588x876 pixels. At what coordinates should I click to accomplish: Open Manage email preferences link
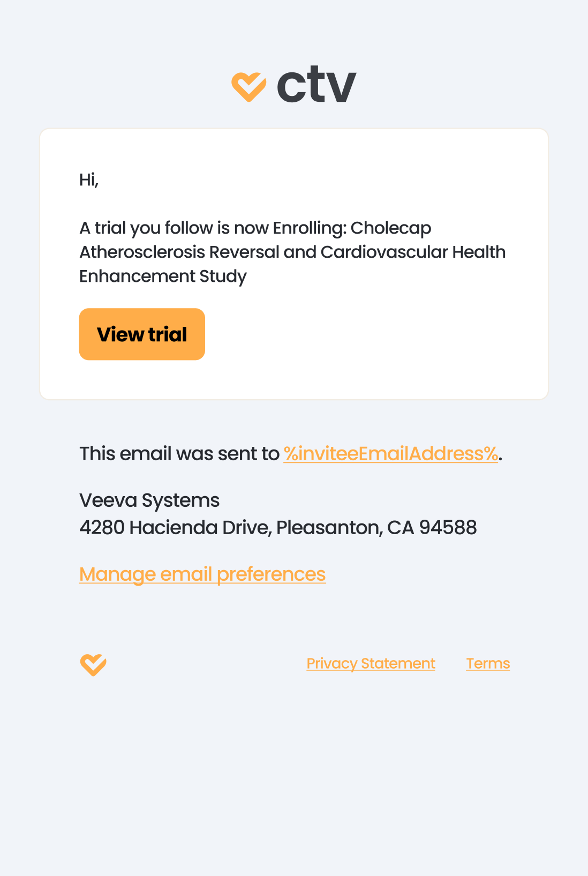[x=202, y=574]
